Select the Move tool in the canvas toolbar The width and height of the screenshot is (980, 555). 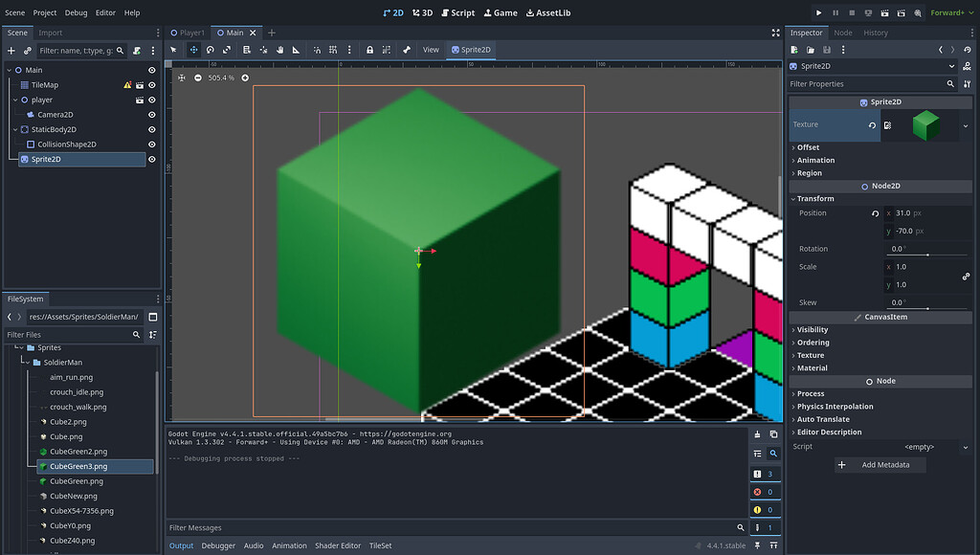click(x=194, y=50)
